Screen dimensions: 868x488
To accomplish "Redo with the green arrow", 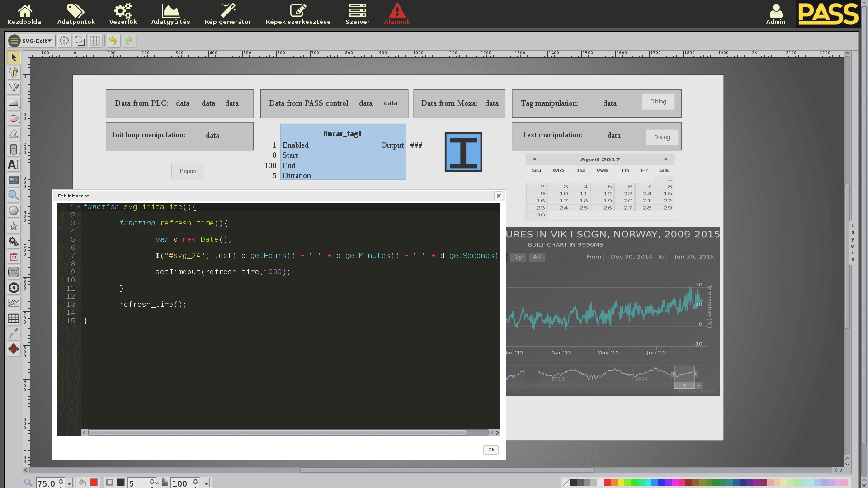I will 129,41.
